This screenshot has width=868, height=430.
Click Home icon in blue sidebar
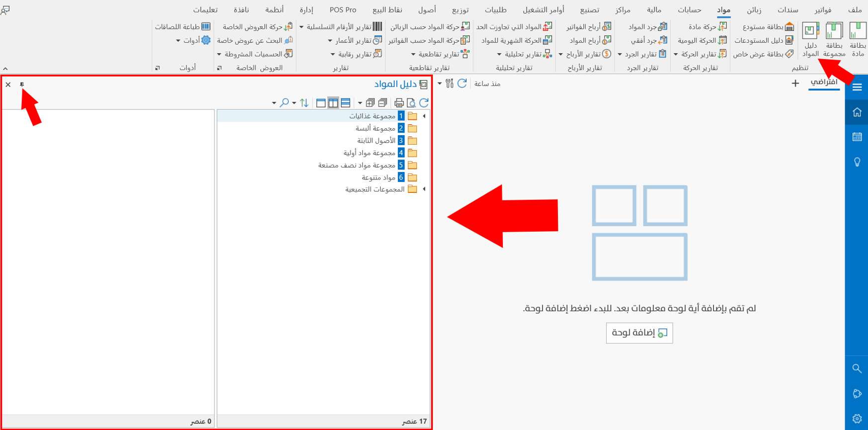coord(857,112)
